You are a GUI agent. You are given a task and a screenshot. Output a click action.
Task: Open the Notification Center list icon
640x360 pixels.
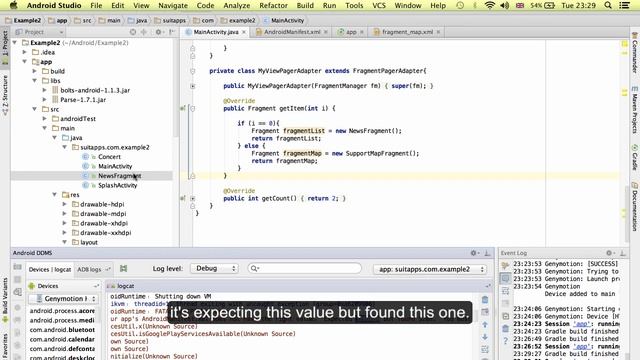[624, 5]
